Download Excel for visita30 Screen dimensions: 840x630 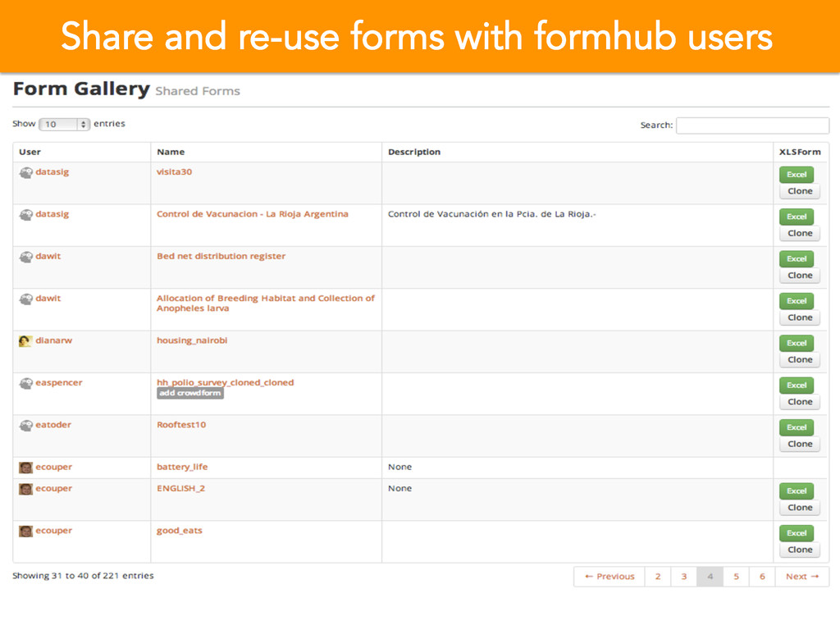click(796, 175)
